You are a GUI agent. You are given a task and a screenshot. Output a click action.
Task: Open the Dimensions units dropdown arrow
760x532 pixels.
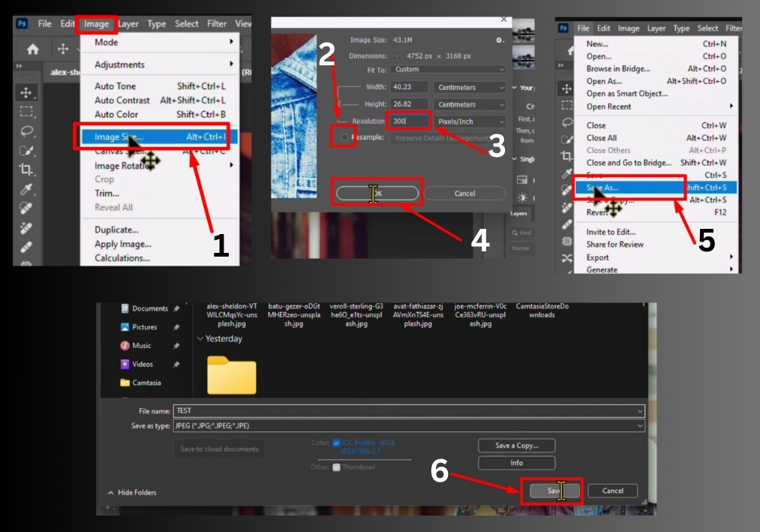coord(397,56)
